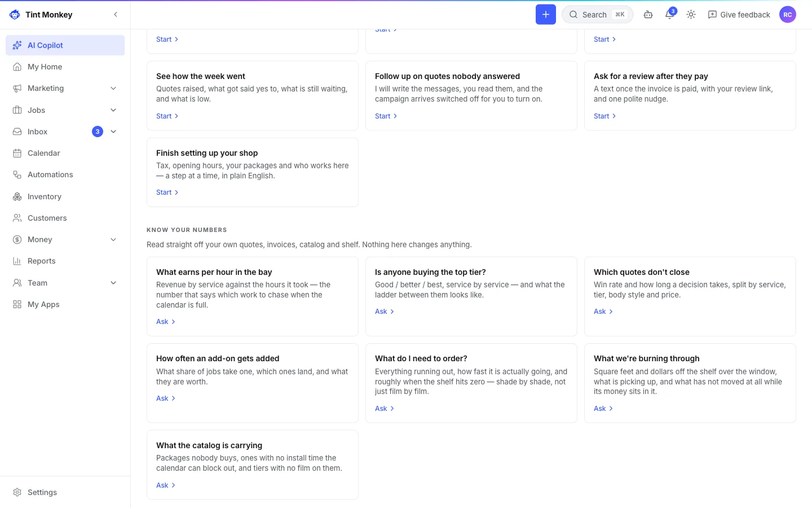Click the Reports chart icon
The width and height of the screenshot is (812, 508).
17,261
